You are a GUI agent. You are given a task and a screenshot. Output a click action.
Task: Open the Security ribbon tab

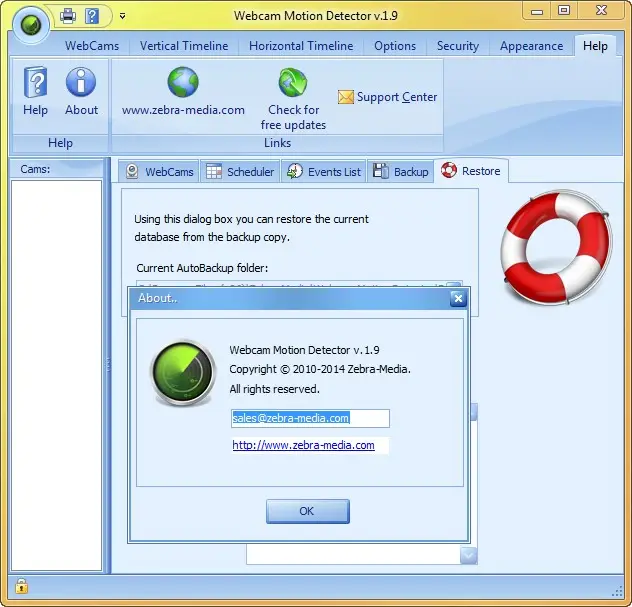click(x=458, y=46)
